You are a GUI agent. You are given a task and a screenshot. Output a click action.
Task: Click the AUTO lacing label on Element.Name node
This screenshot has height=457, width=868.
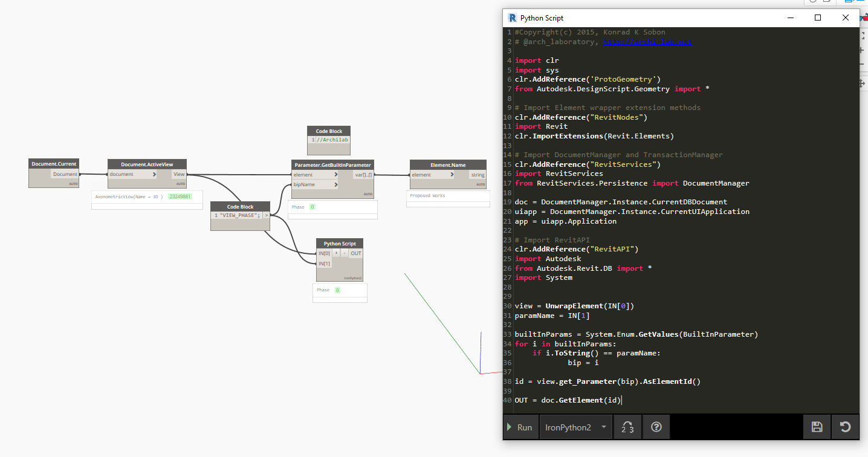[x=481, y=184]
